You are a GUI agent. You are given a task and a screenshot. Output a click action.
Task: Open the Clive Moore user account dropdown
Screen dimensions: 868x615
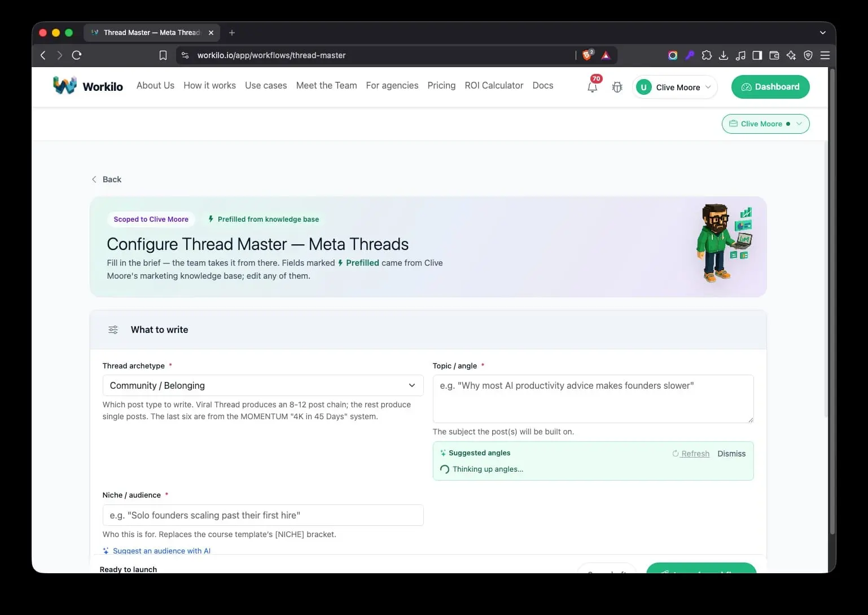pos(675,87)
